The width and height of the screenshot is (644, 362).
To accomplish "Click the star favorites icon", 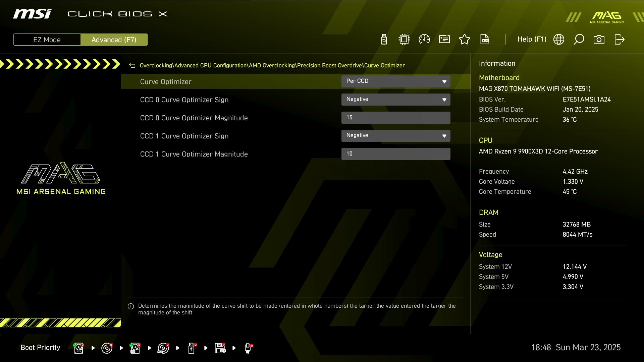I will (x=465, y=40).
